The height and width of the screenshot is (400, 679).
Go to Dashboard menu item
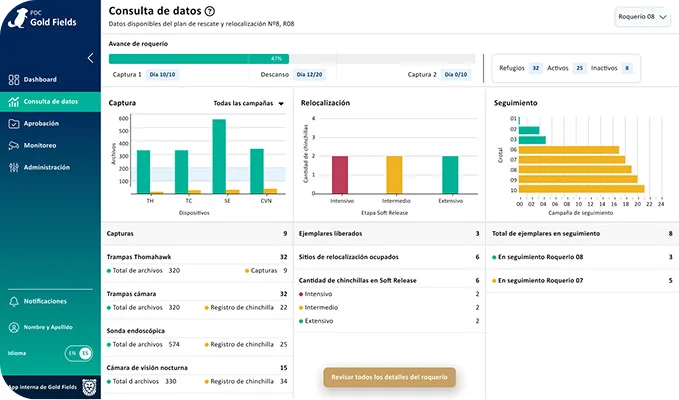click(x=50, y=80)
